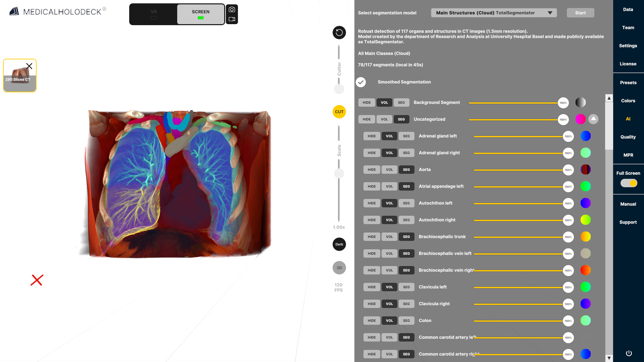Select the 295 Slices CT thumbnail
This screenshot has width=644, height=362.
coord(20,75)
